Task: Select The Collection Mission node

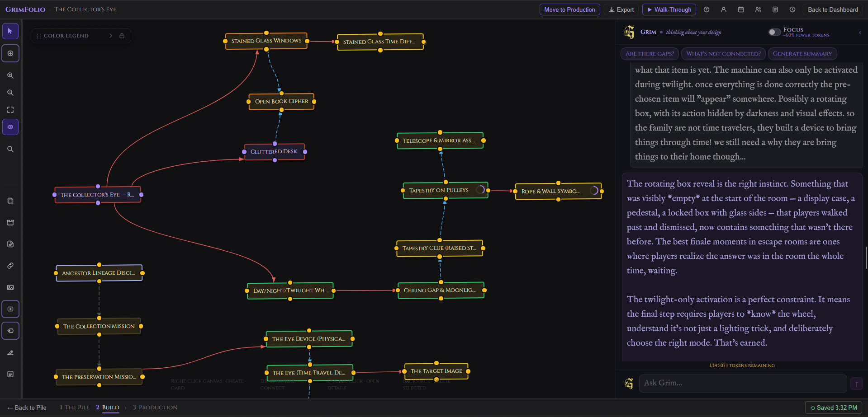Action: (99, 326)
